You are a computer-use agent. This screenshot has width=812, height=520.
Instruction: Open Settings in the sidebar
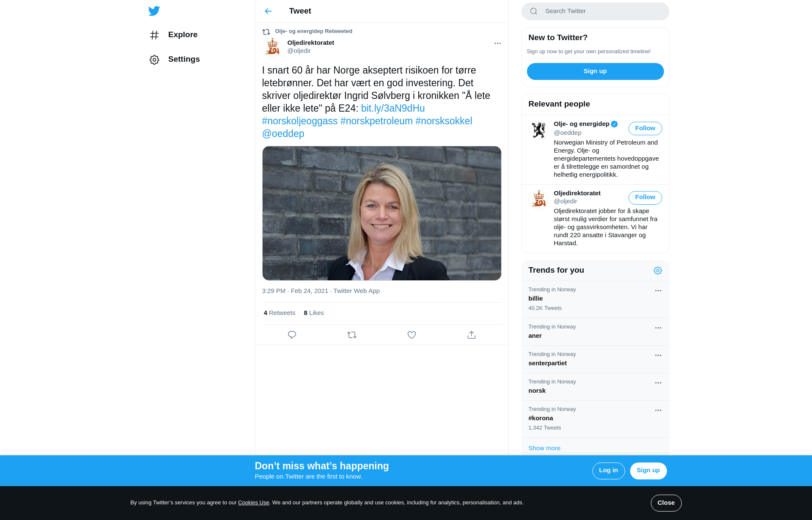(x=184, y=59)
